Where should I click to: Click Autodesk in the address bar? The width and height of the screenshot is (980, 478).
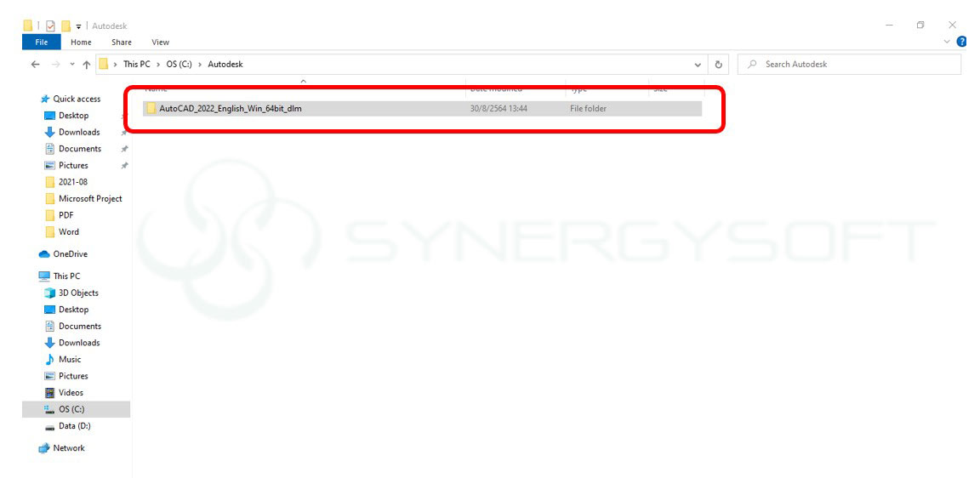pyautogui.click(x=225, y=65)
